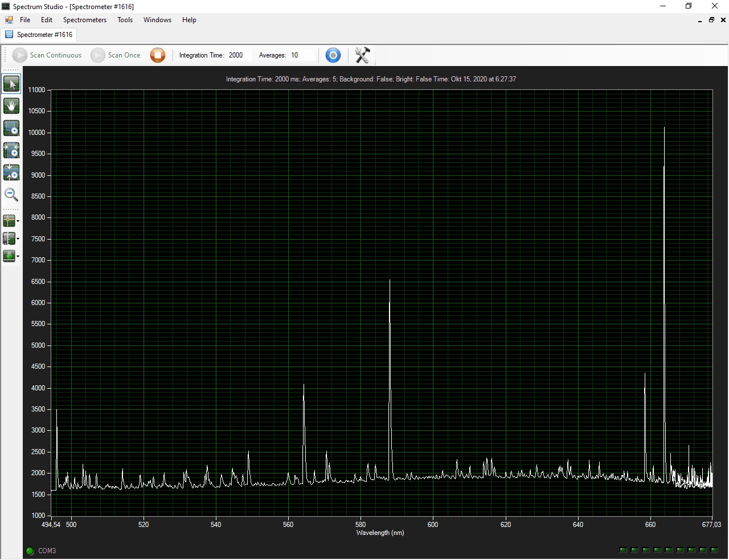Expand the green download arrow dropdown
729x560 pixels.
18,257
